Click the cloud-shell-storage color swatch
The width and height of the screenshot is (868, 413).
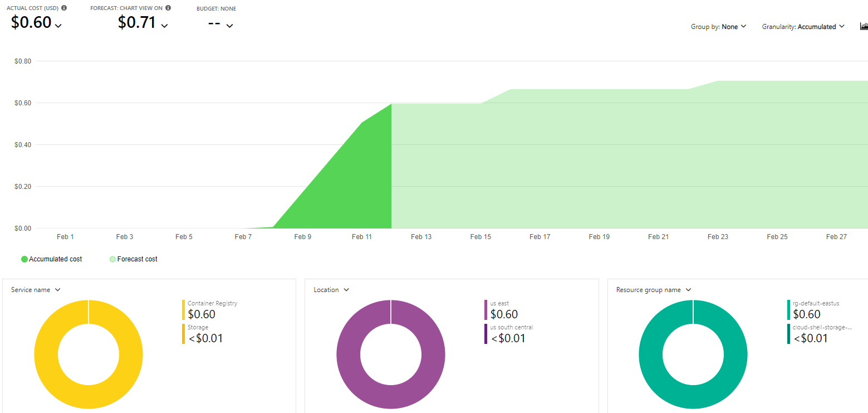click(x=788, y=334)
